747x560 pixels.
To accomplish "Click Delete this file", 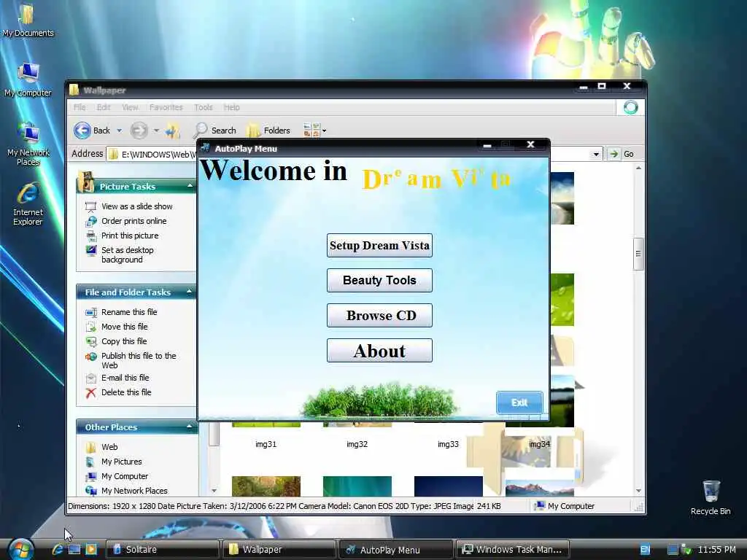I will (x=126, y=392).
